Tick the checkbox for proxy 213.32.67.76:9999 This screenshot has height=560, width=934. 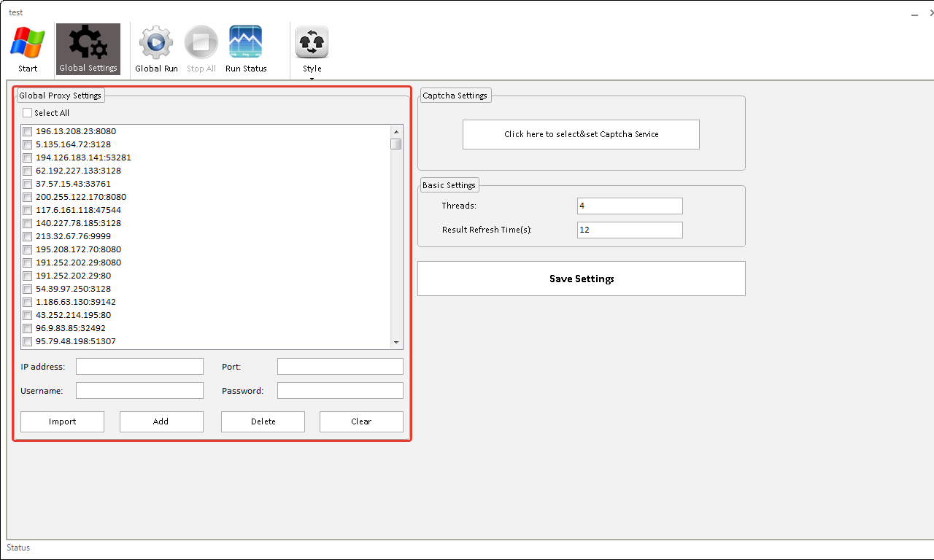(27, 237)
